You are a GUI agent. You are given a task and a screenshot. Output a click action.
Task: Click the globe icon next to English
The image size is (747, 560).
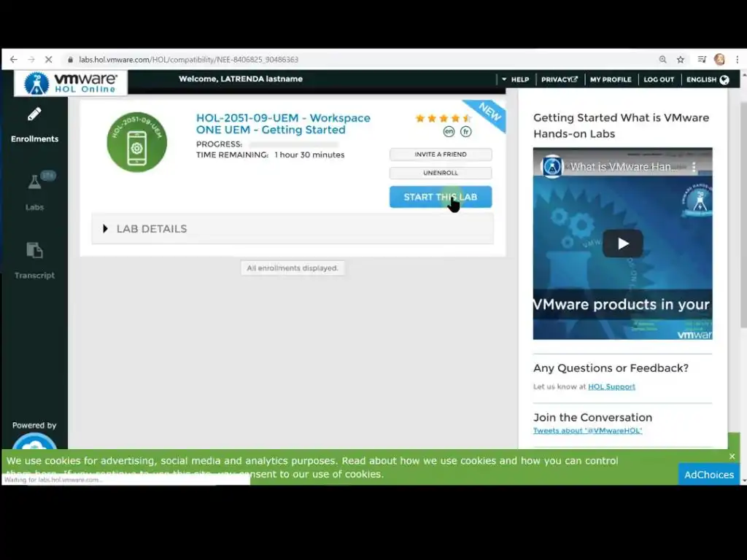click(x=724, y=79)
